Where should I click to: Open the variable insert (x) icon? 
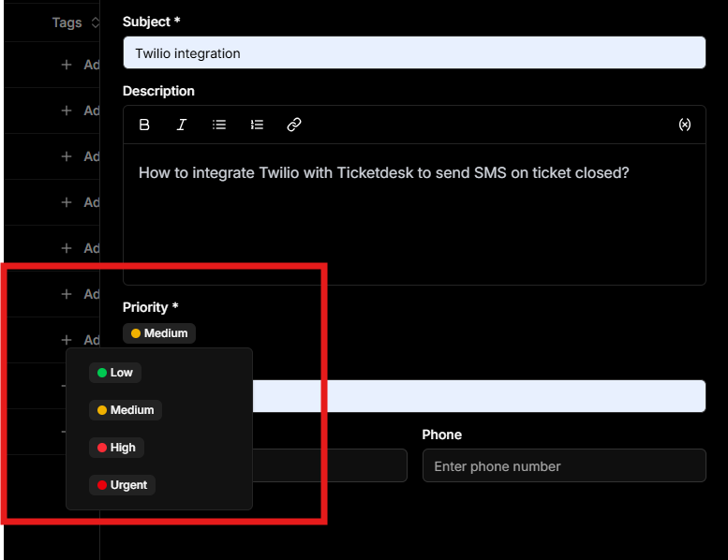[x=684, y=125]
